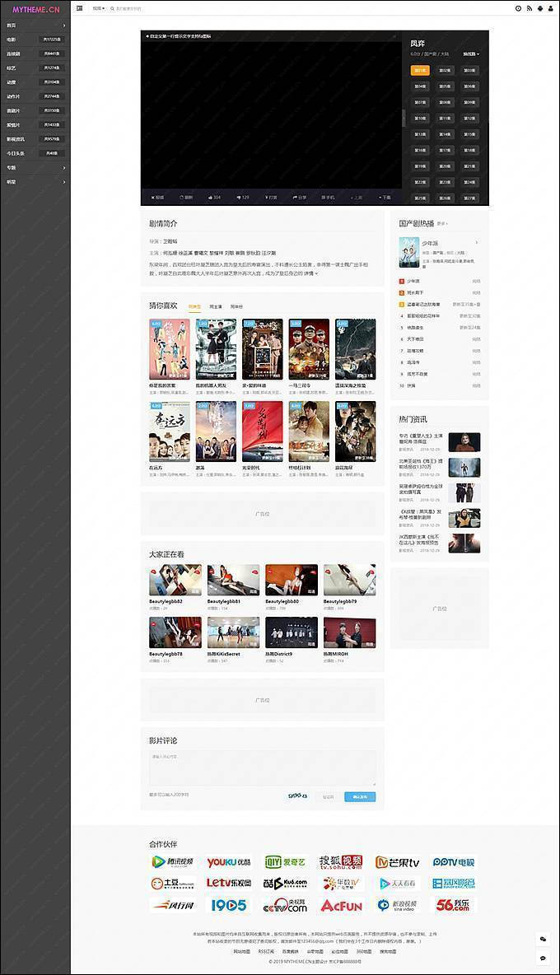This screenshot has width=560, height=975.
Task: Open the 视频 search category dropdown
Action: pyautogui.click(x=99, y=9)
